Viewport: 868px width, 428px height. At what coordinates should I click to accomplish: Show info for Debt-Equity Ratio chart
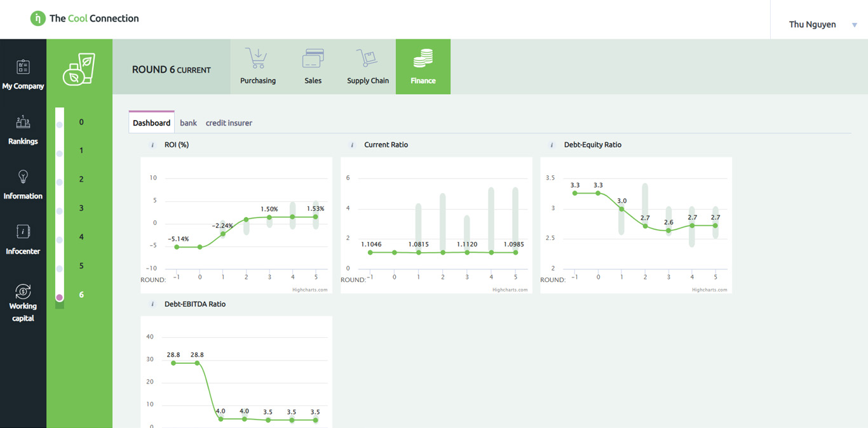point(552,145)
